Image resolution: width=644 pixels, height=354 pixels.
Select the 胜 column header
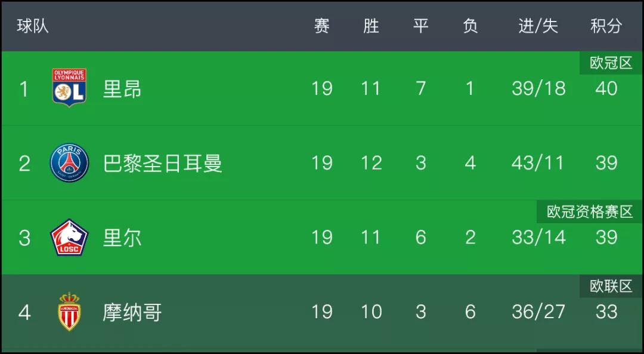point(371,26)
